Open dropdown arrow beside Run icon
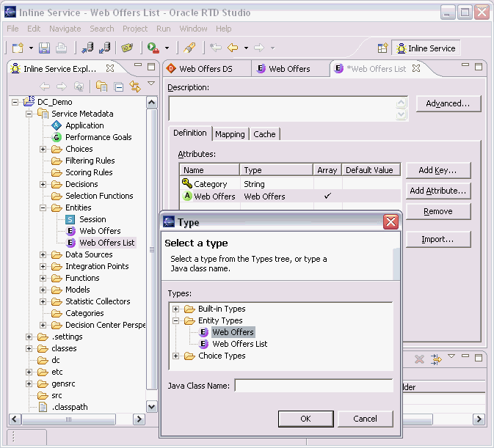 pyautogui.click(x=167, y=48)
